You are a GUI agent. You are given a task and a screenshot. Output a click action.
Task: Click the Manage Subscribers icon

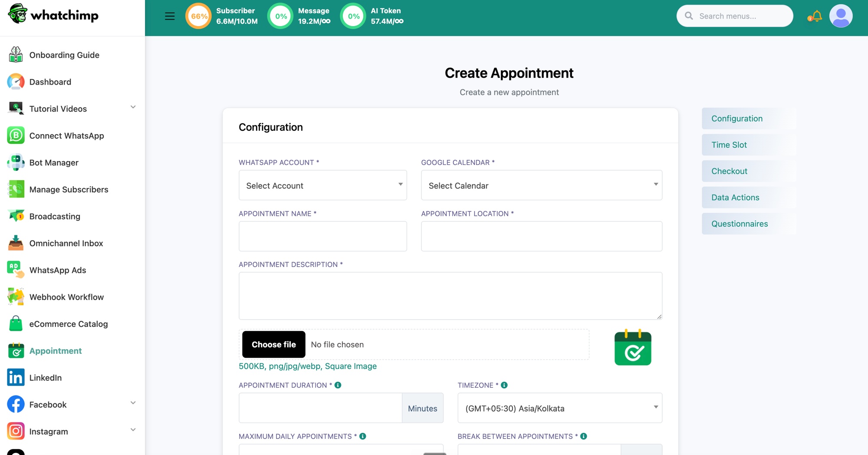(x=16, y=189)
